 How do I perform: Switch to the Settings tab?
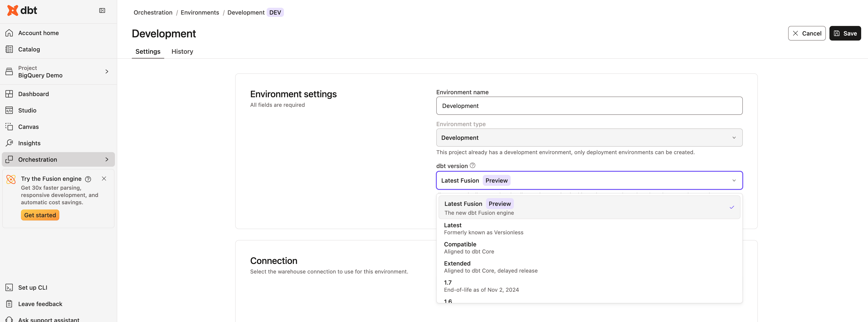point(148,51)
